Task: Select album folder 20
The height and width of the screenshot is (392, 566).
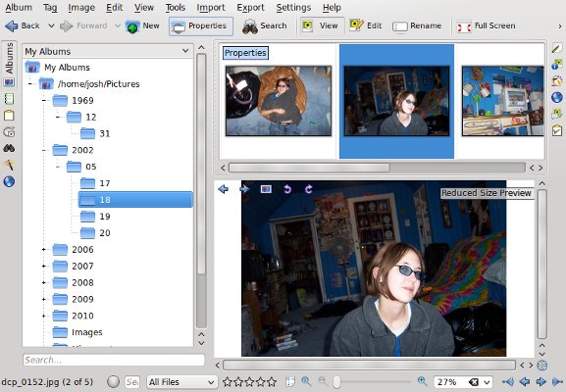Action: [105, 233]
